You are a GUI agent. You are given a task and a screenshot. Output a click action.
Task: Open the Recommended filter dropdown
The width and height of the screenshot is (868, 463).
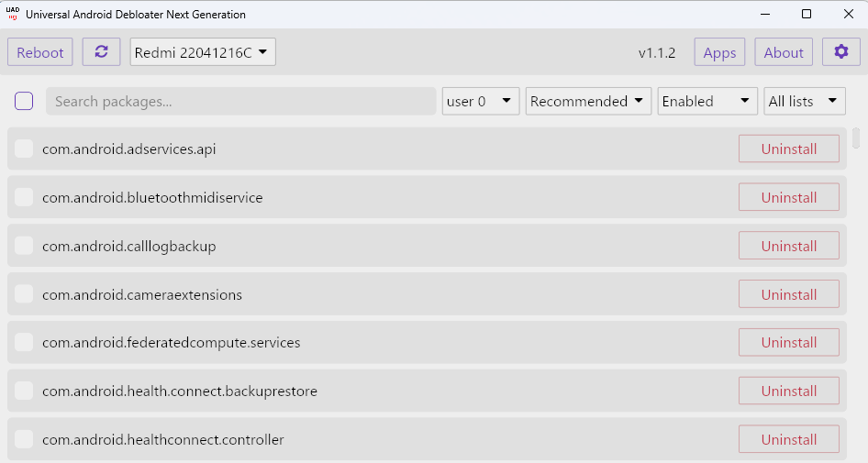(588, 101)
